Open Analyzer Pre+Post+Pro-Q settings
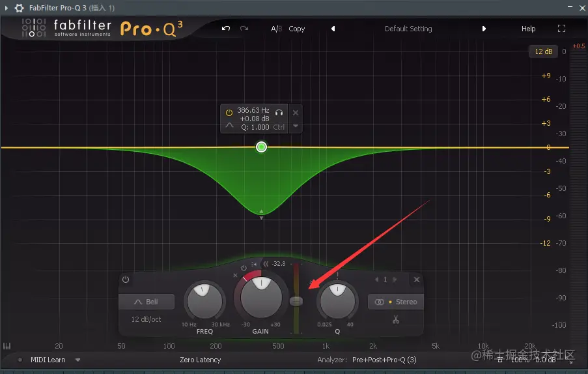Viewport: 588px width, 374px height. (x=384, y=360)
